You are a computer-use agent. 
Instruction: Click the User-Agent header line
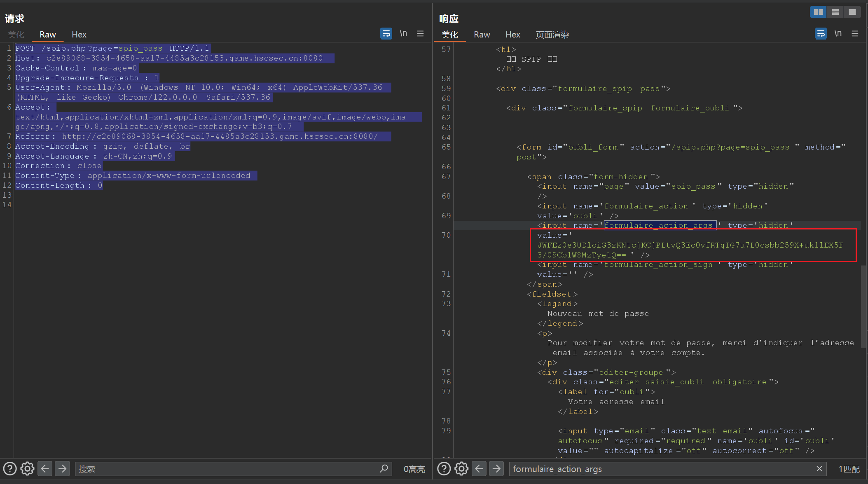tap(199, 92)
